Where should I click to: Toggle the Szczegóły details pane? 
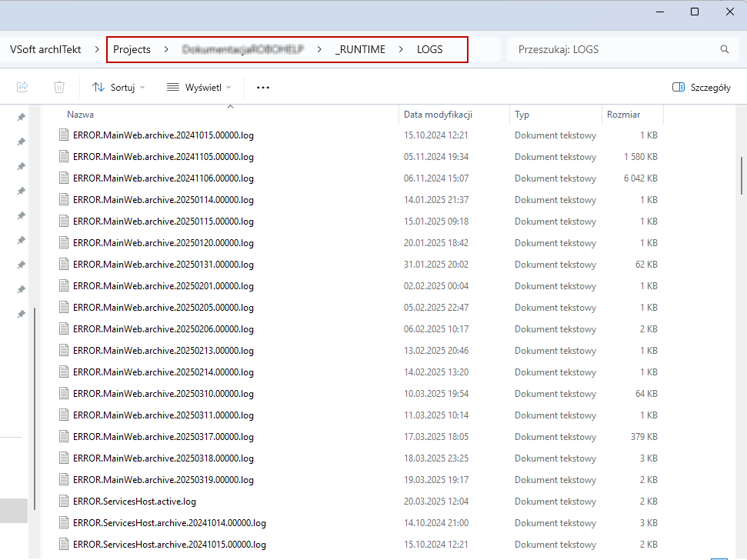point(702,88)
